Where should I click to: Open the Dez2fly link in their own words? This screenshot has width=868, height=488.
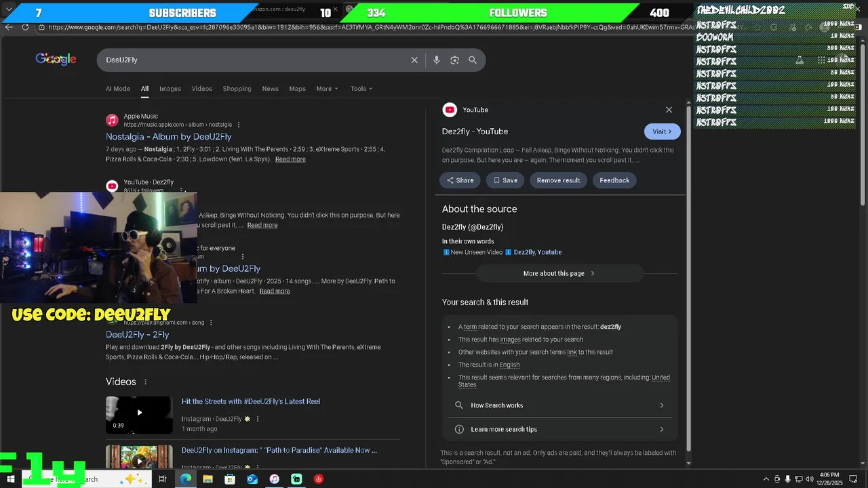(524, 252)
